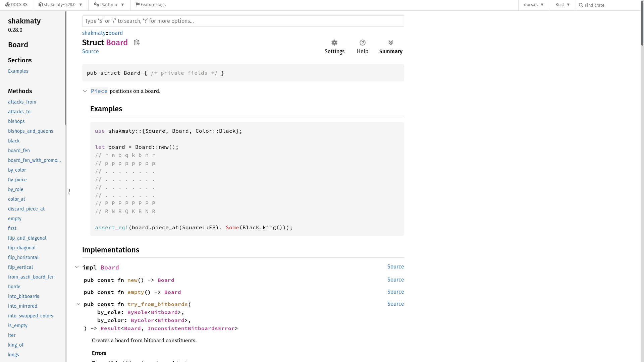Jump to bishops_and_queens in sidebar
The image size is (644, 362).
(x=31, y=131)
